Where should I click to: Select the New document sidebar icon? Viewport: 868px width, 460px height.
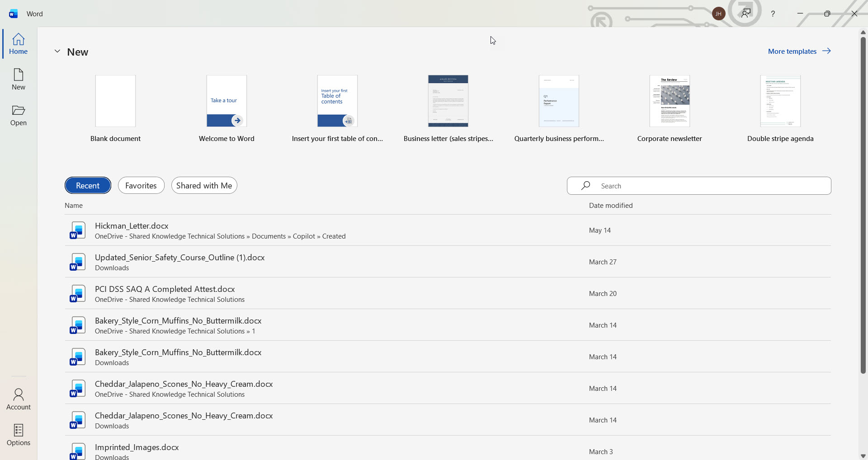19,80
